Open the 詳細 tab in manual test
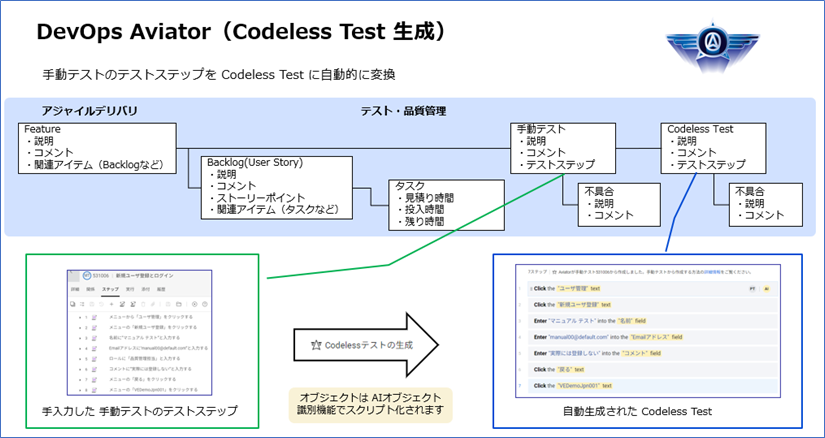 [74, 290]
